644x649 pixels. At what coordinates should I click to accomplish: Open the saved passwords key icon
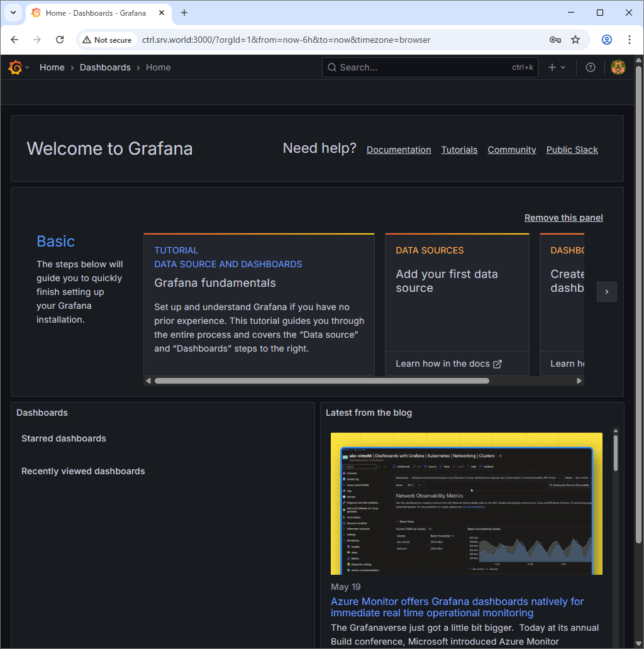pos(555,40)
